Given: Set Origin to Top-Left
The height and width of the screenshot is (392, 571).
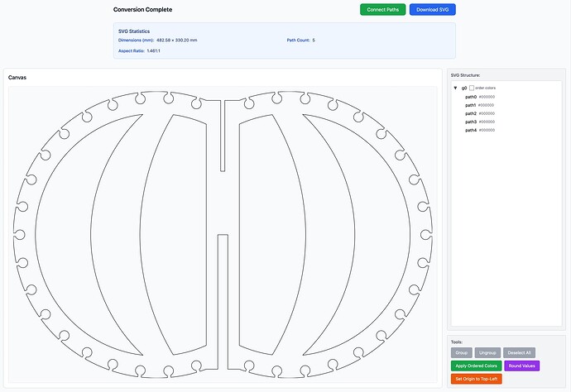Looking at the screenshot, I should coord(476,379).
